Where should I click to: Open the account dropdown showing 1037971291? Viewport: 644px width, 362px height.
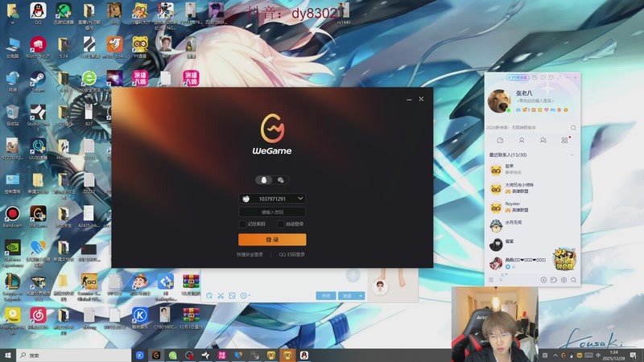coord(300,199)
